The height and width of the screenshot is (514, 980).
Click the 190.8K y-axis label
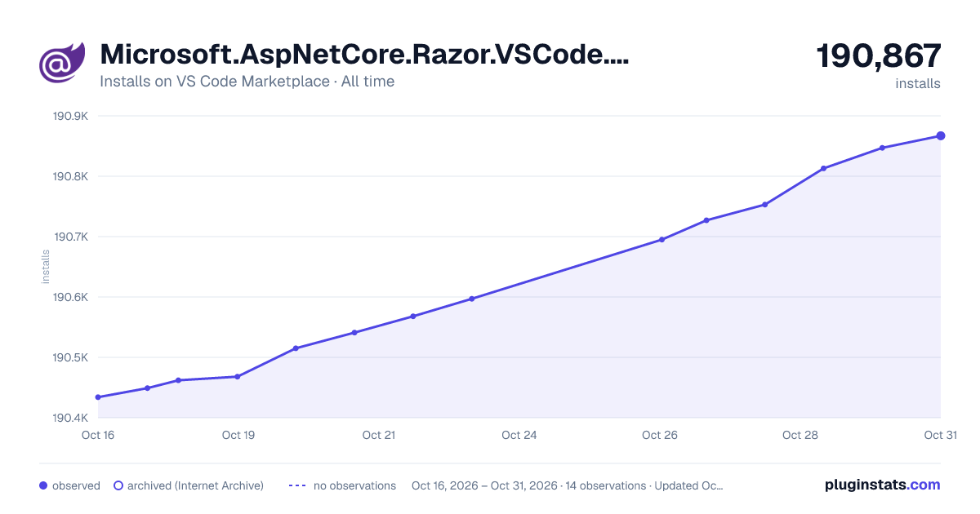(x=70, y=177)
